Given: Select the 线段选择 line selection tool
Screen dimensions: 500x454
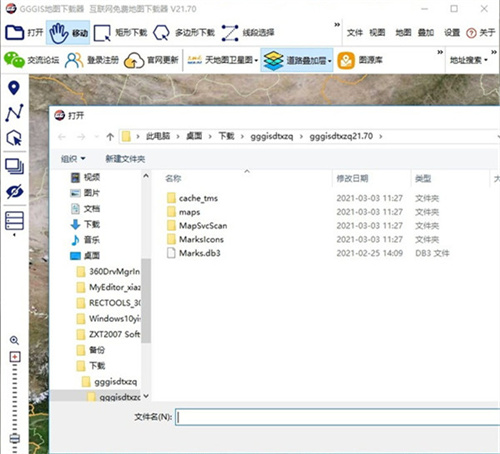Looking at the screenshot, I should [247, 33].
